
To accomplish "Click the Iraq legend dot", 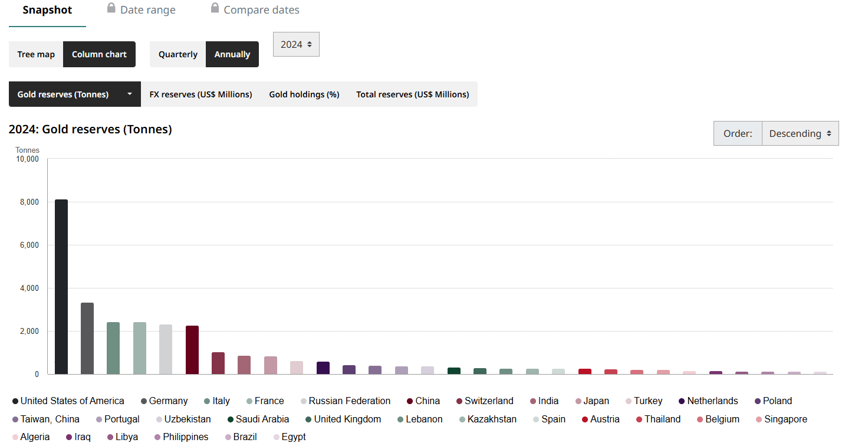I will click(69, 437).
